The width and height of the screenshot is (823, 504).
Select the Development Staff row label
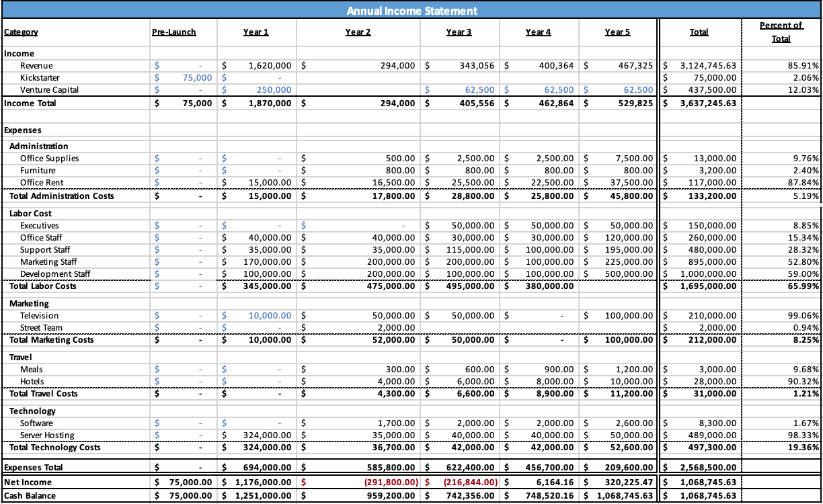(x=54, y=274)
